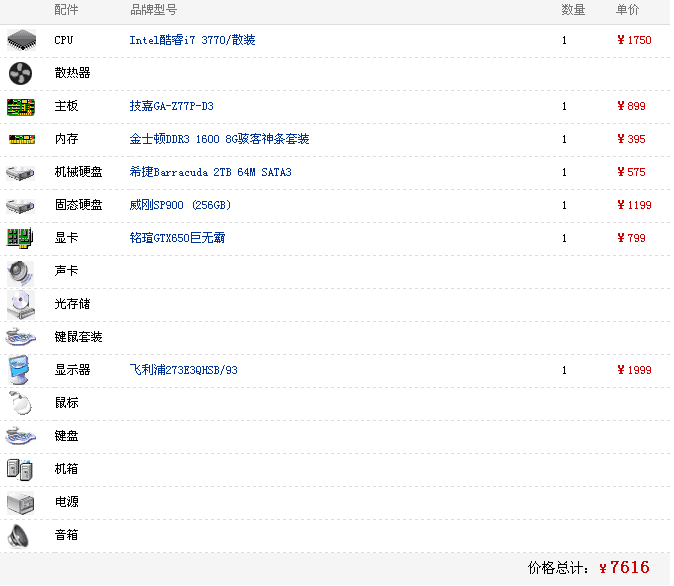This screenshot has width=674, height=586.
Task: Click the 散热器 fan icon
Action: coord(20,73)
